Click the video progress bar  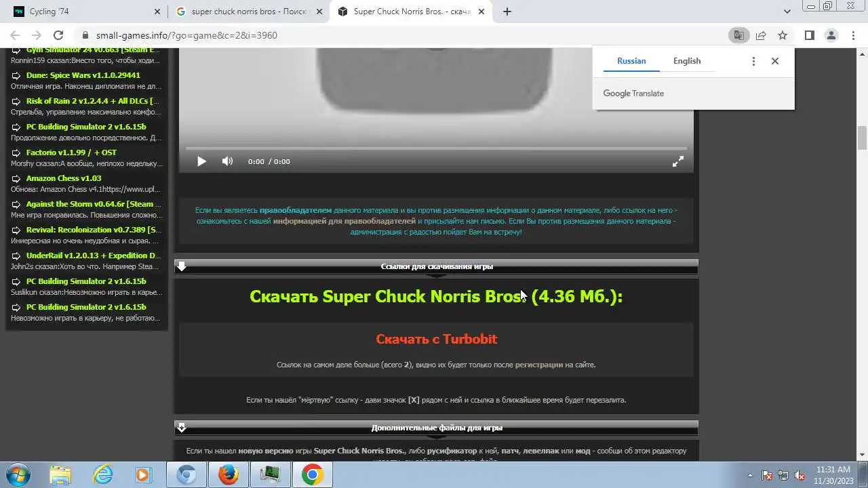click(x=436, y=148)
